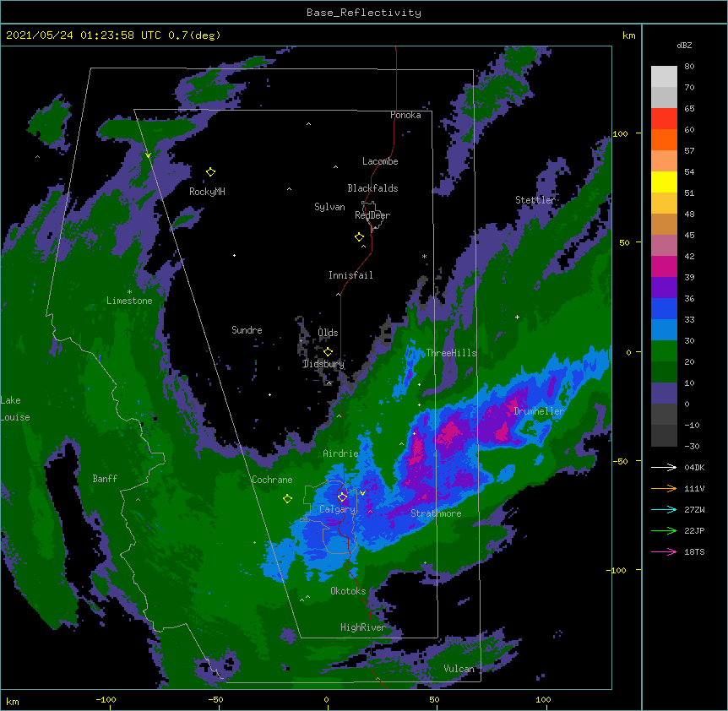Click the Okotoks label
728x711 pixels.
[x=348, y=591]
